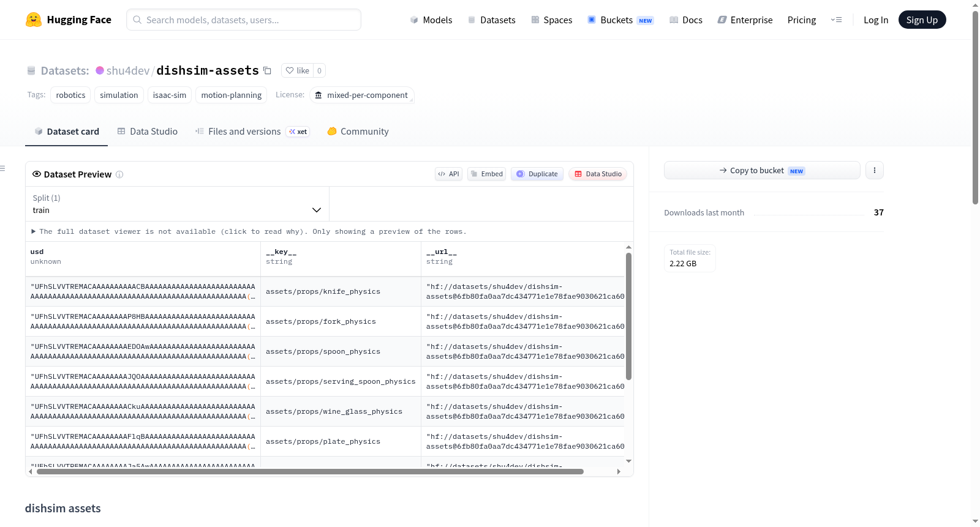Open the simulation tag
The height and width of the screenshot is (527, 980).
coord(119,95)
